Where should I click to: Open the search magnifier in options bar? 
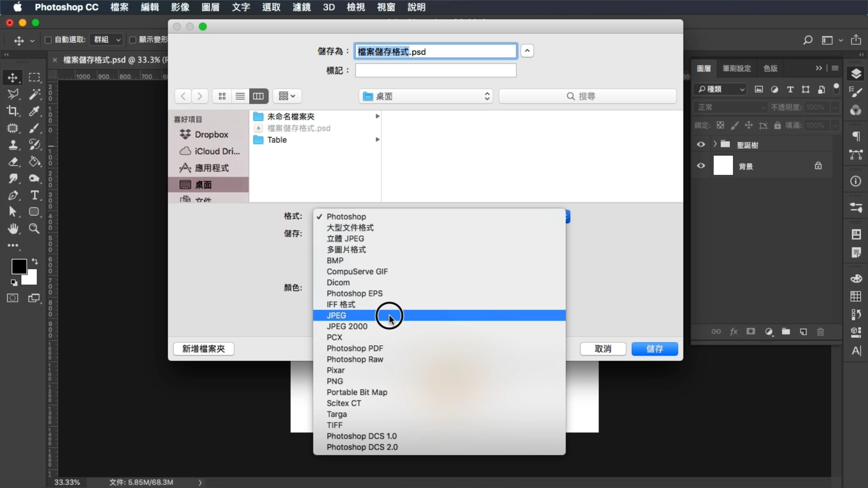807,40
